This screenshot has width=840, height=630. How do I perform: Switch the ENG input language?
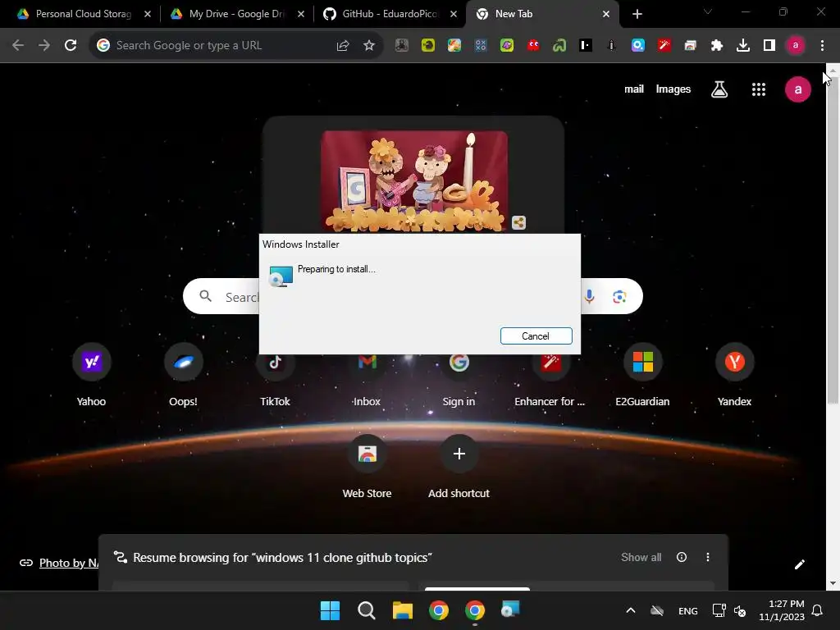pos(688,611)
